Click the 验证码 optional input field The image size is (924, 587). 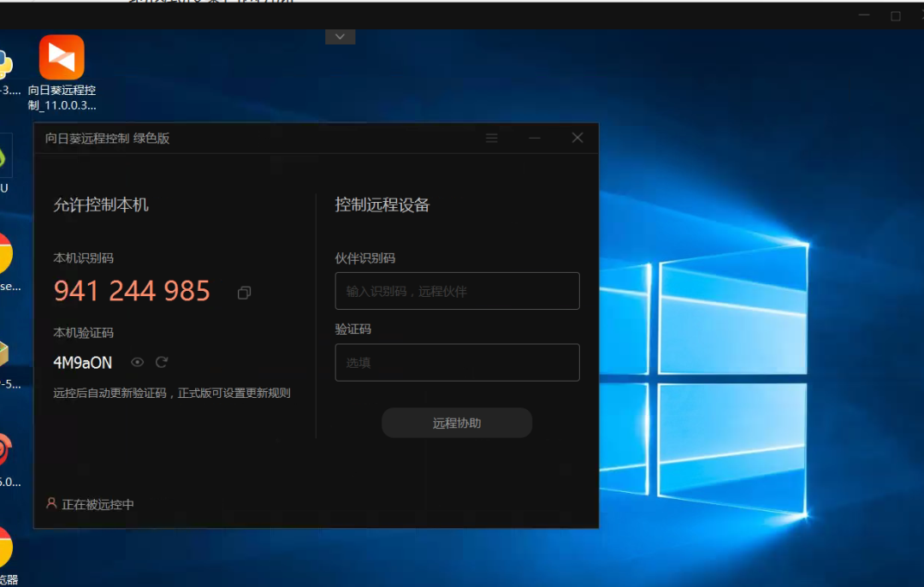pos(457,363)
